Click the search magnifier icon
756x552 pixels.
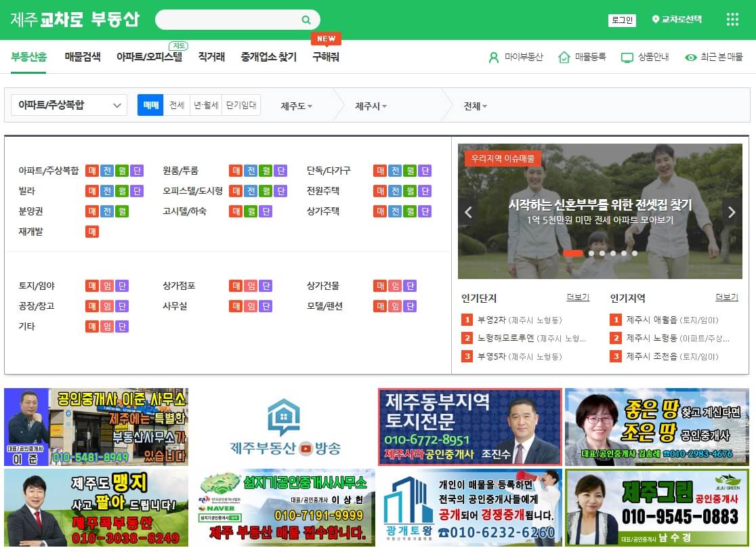[x=306, y=20]
